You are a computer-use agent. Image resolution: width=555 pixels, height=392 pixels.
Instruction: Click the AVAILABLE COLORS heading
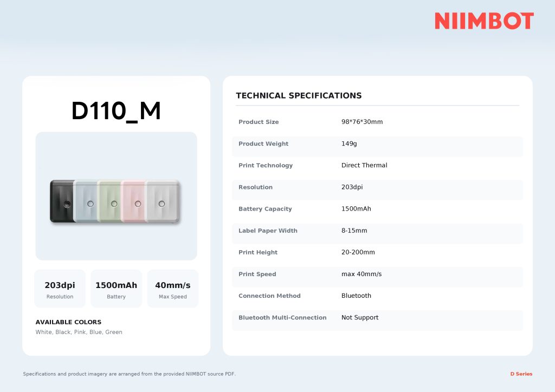click(68, 322)
